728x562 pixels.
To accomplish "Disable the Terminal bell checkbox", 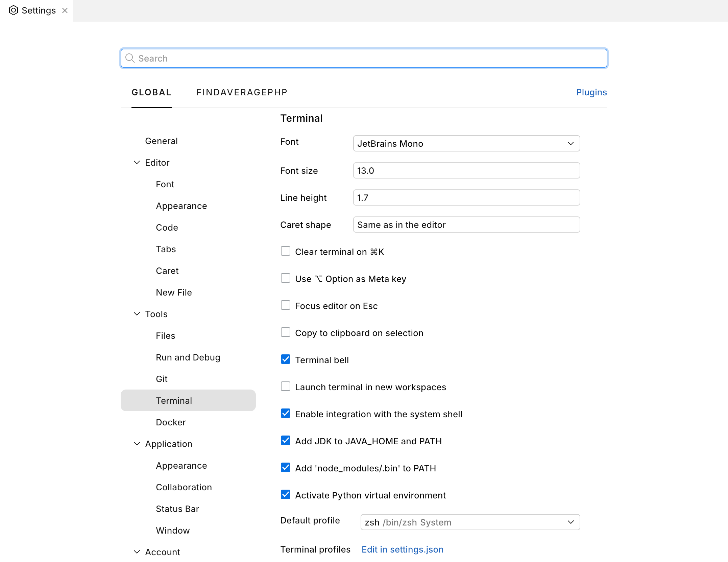I will click(286, 359).
